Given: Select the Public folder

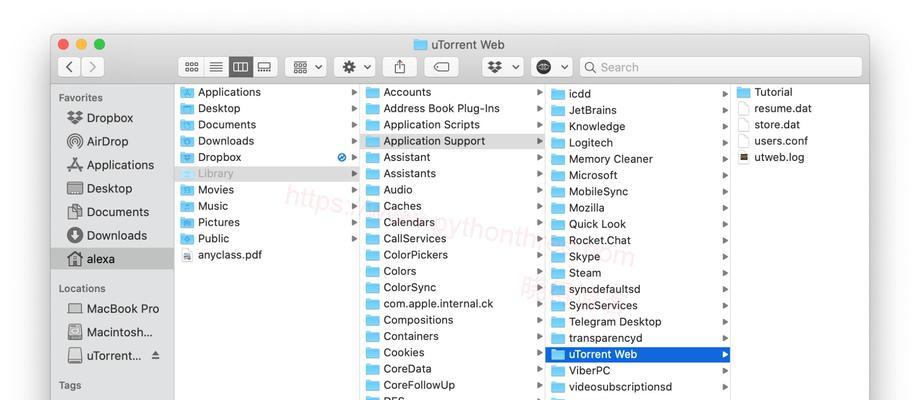Looking at the screenshot, I should point(268,239).
